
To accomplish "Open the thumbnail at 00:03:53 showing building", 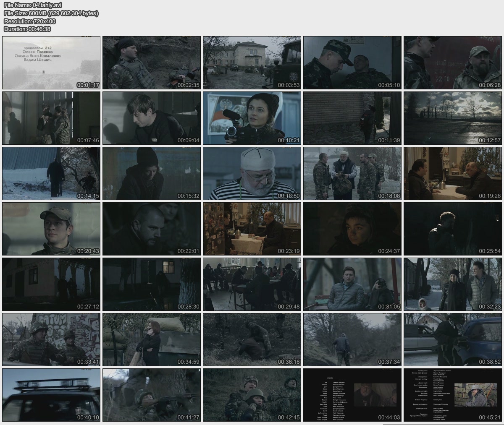I will [252, 63].
